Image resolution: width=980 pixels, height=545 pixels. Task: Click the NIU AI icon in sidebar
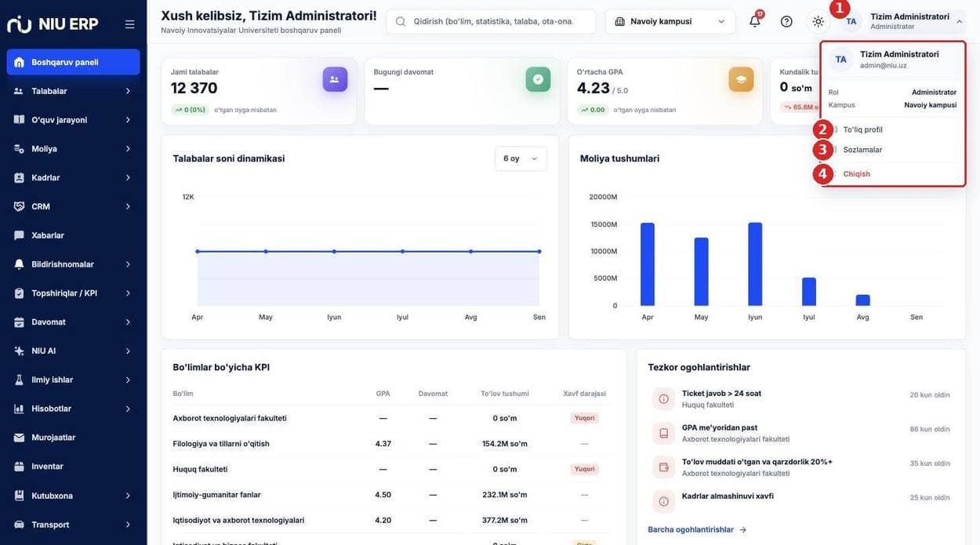tap(19, 351)
